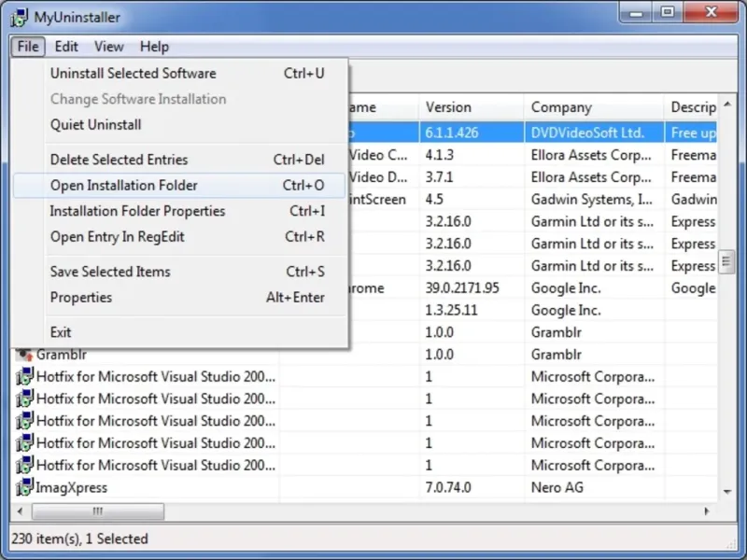Viewport: 747px width, 560px height.
Task: Select Installation Folder Properties
Action: tap(136, 211)
